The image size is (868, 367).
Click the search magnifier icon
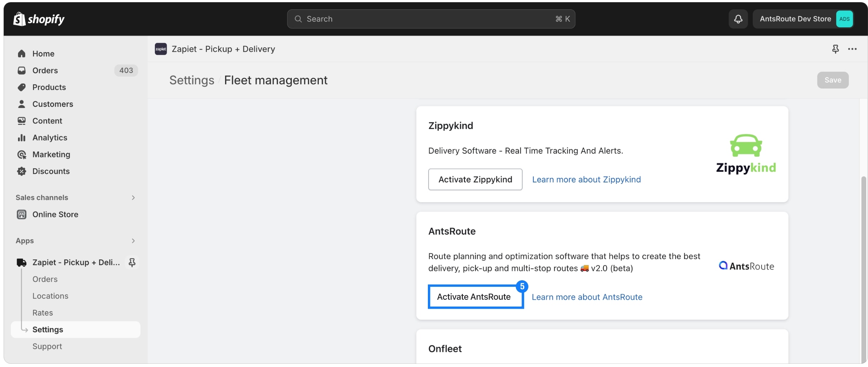[298, 19]
